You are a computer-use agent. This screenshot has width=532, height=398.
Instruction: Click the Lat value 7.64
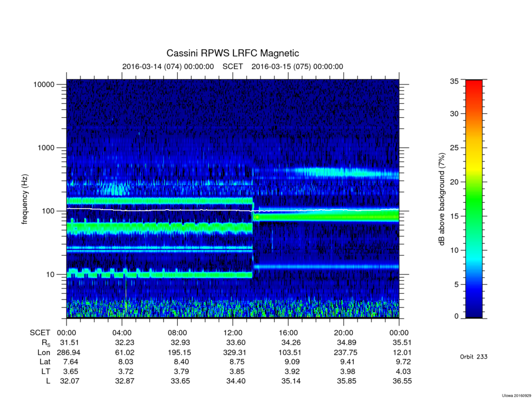click(71, 362)
